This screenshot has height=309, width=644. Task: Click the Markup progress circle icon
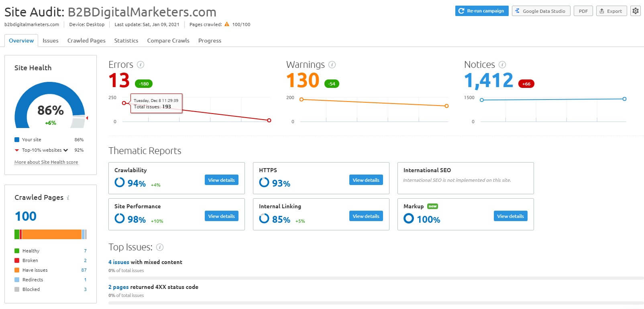point(409,218)
